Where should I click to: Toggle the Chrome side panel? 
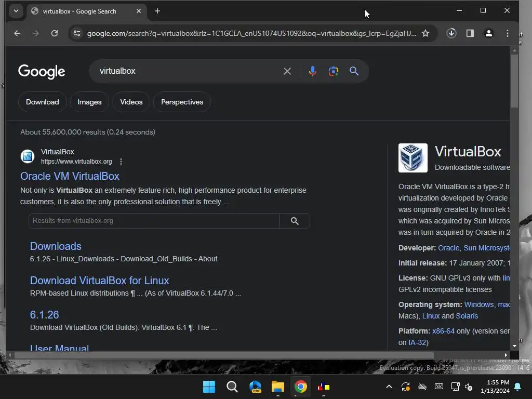(470, 33)
